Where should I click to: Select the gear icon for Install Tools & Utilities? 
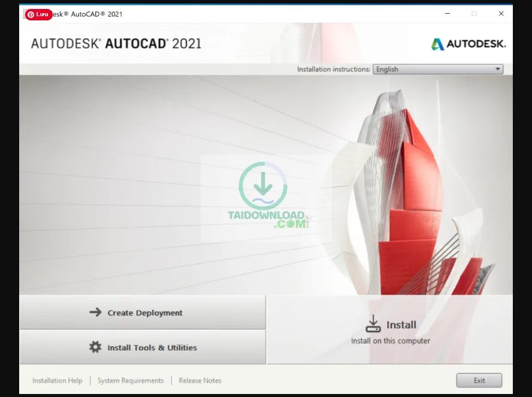click(x=95, y=347)
